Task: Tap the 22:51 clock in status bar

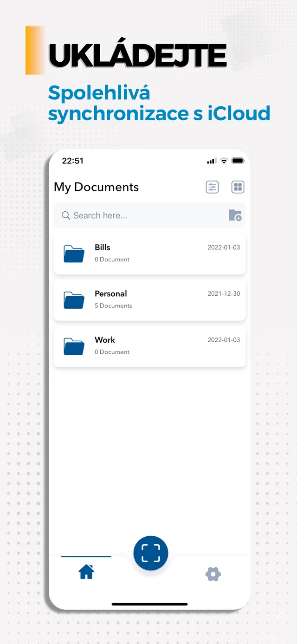Action: click(73, 161)
